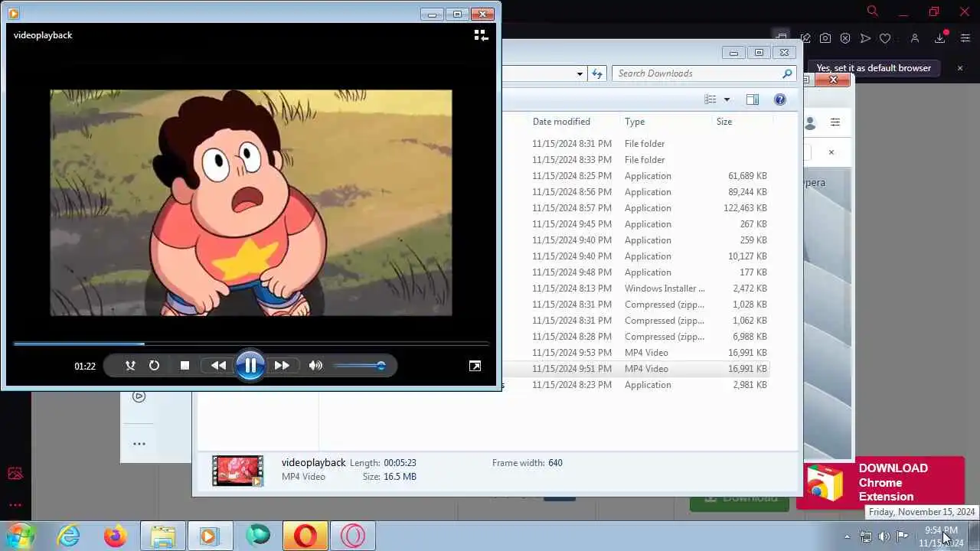This screenshot has height=551, width=980.
Task: Toggle repeat mode in Windows Media Player
Action: pos(154,366)
